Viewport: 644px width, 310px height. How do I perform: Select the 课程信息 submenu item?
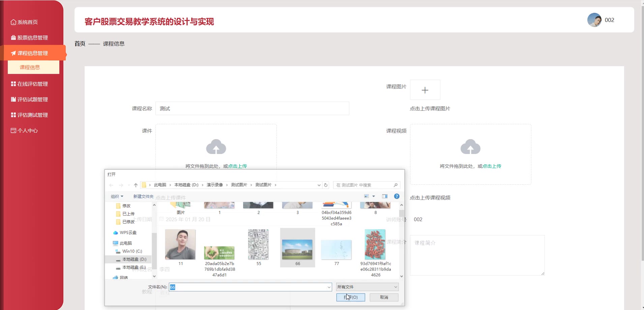point(33,67)
